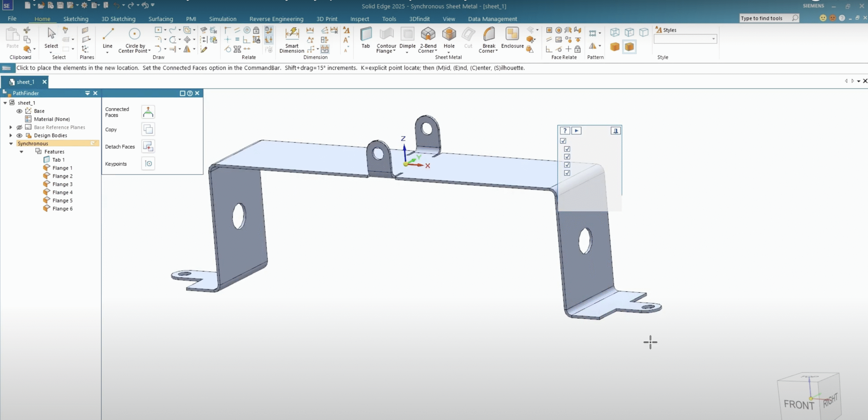Click the help question mark in floating panel
The height and width of the screenshot is (420, 868).
point(565,131)
